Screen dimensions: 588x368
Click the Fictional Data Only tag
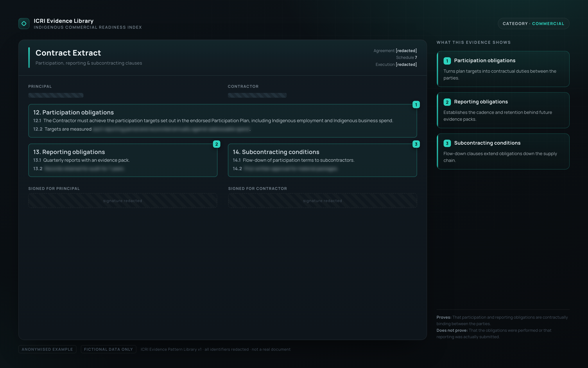108,349
